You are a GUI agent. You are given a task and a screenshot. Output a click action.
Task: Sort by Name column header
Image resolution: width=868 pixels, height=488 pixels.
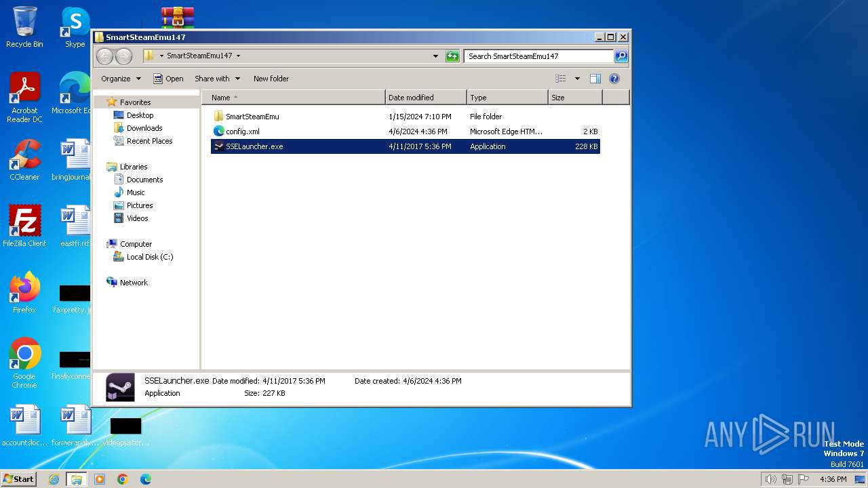294,98
